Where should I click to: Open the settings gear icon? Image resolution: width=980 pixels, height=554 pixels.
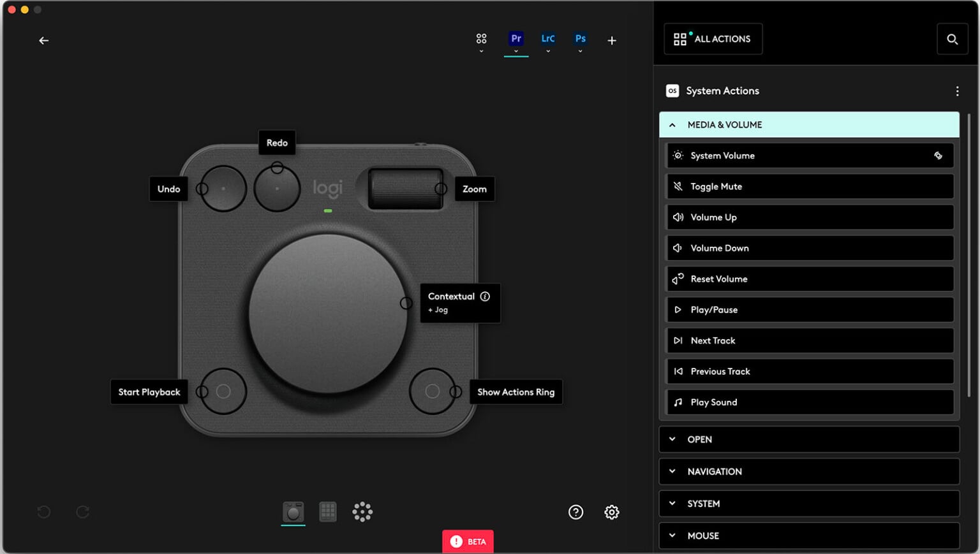pyautogui.click(x=611, y=513)
